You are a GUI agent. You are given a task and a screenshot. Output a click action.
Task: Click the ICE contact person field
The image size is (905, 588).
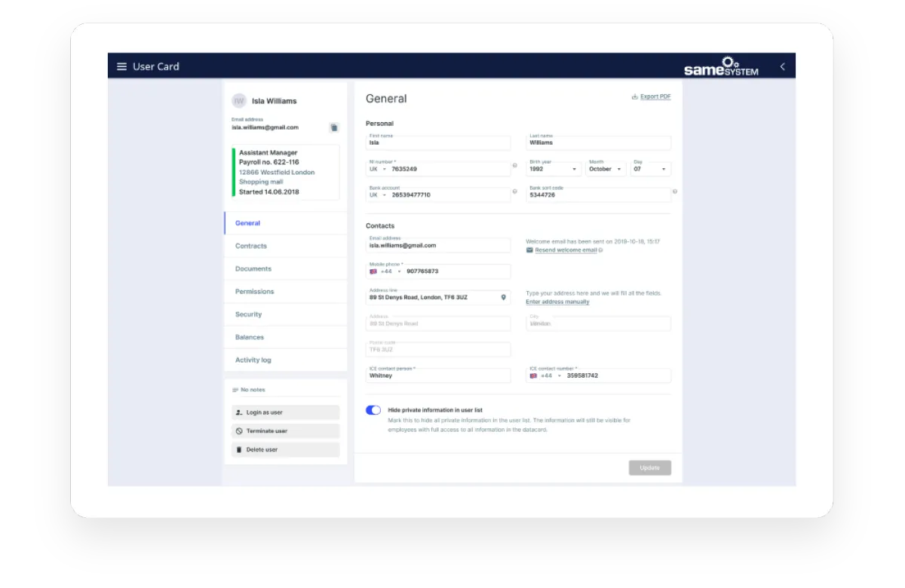point(438,375)
